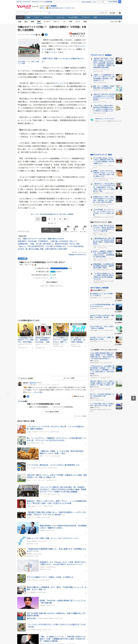Open the ランキング navigation tab
The image size is (138, 644).
pos(86,17)
